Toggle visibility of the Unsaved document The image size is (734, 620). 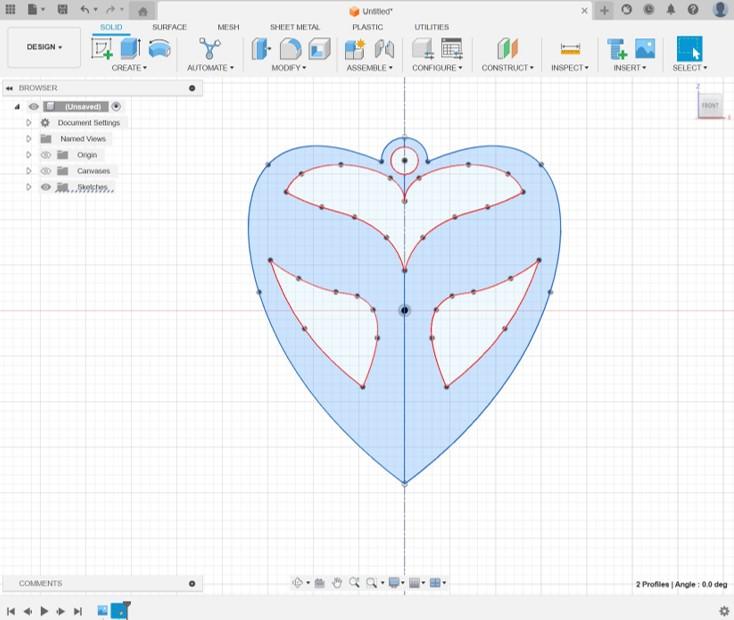pos(34,107)
